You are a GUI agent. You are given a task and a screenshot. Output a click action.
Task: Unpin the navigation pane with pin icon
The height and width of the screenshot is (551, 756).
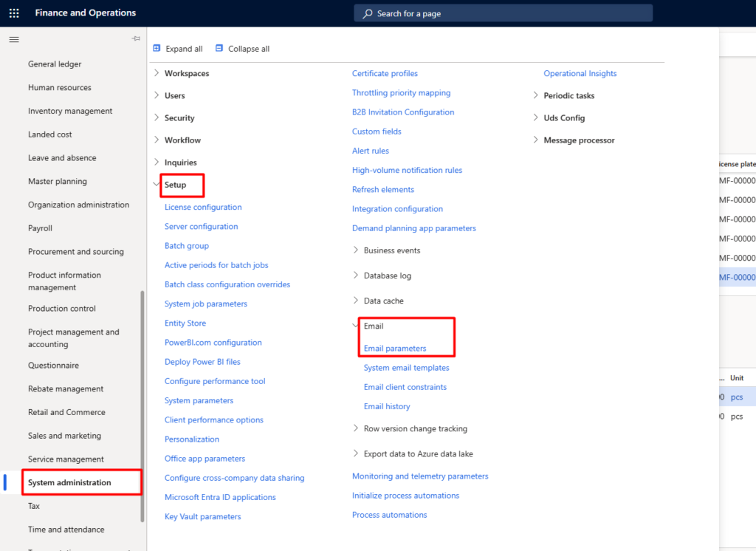tap(136, 38)
